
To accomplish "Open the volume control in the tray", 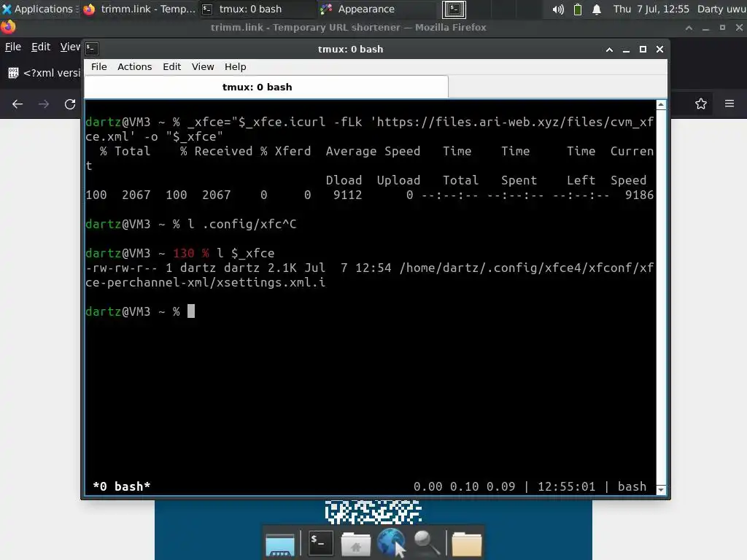I will pyautogui.click(x=558, y=9).
